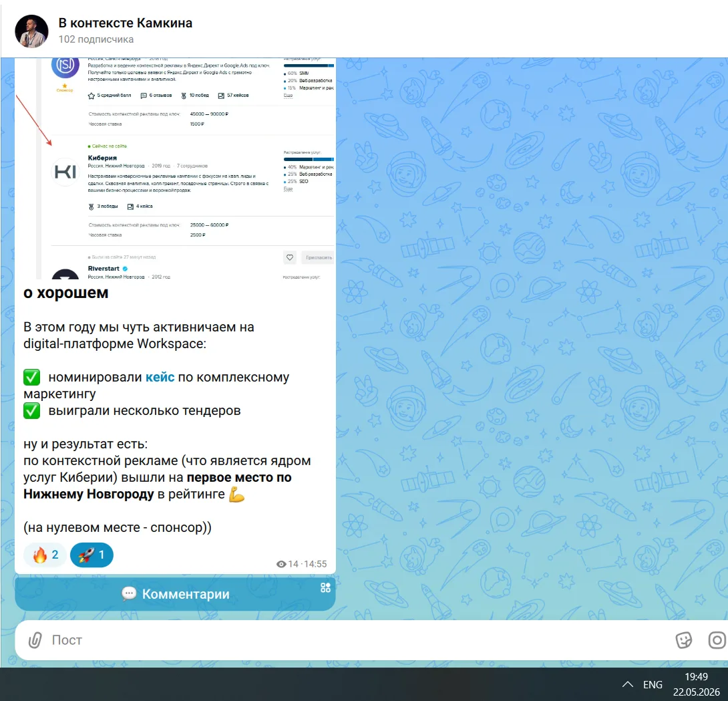
Task: Click the Riverstart name in the screenshot
Action: [x=104, y=269]
